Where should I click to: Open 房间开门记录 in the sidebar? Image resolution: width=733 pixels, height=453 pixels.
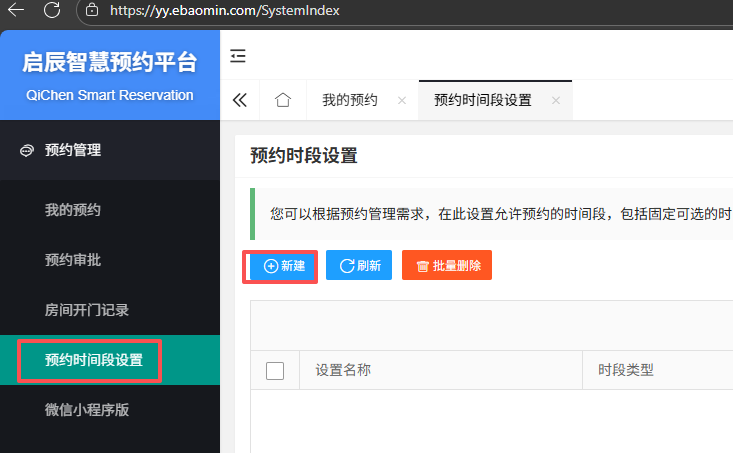87,310
